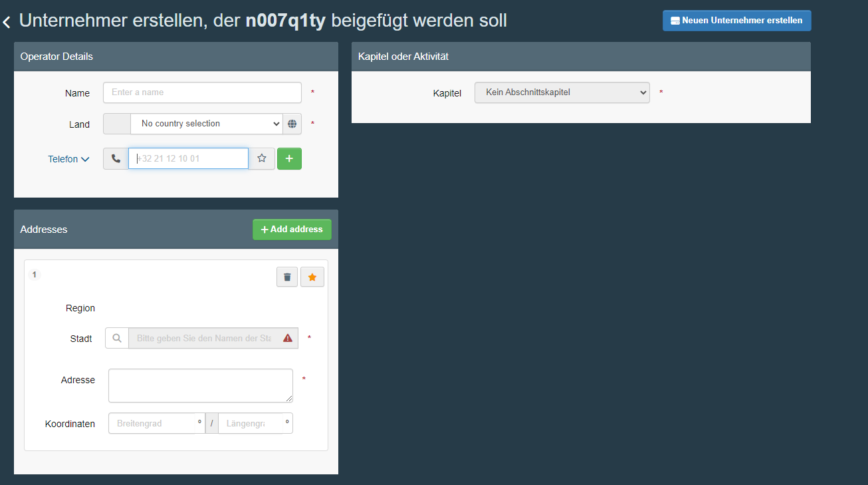Focus the Name input field
Image resolution: width=868 pixels, height=485 pixels.
pos(202,92)
